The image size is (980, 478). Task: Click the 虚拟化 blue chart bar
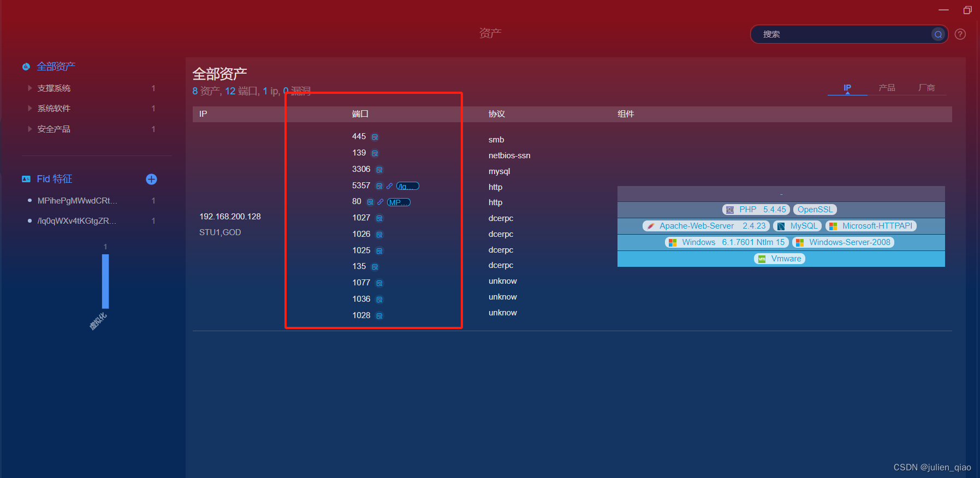tap(105, 282)
